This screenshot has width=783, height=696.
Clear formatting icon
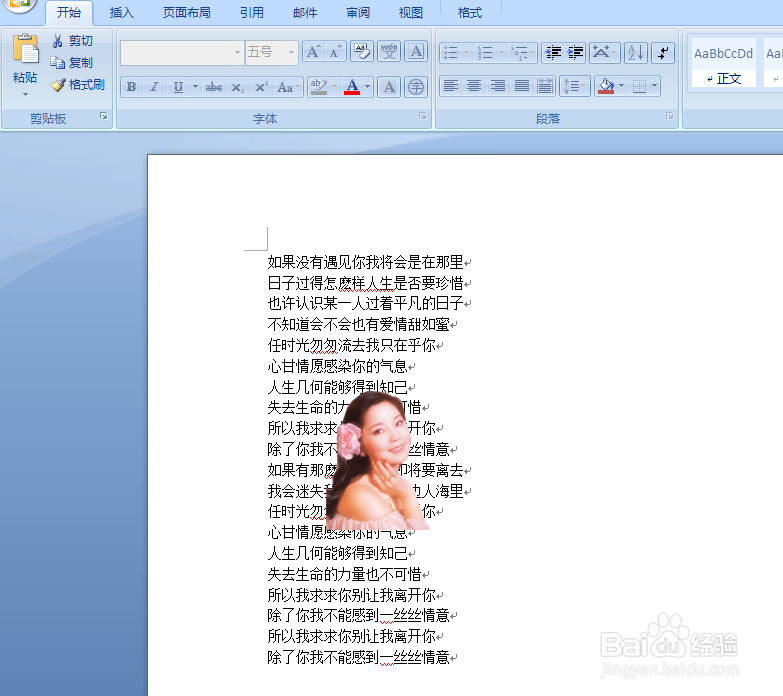(362, 52)
